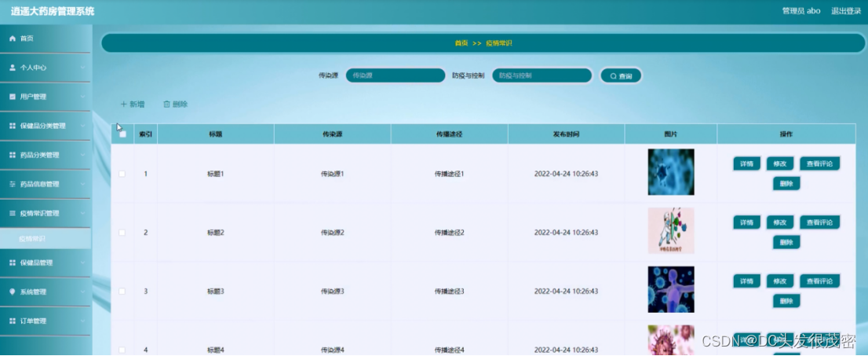Image resolution: width=868 pixels, height=356 pixels.
Task: Click 修改 button for 标题2
Action: [780, 222]
